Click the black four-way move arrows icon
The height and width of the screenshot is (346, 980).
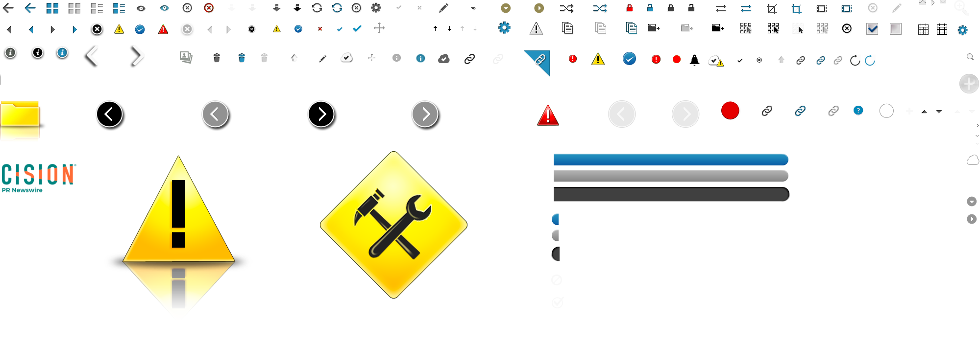(x=379, y=28)
